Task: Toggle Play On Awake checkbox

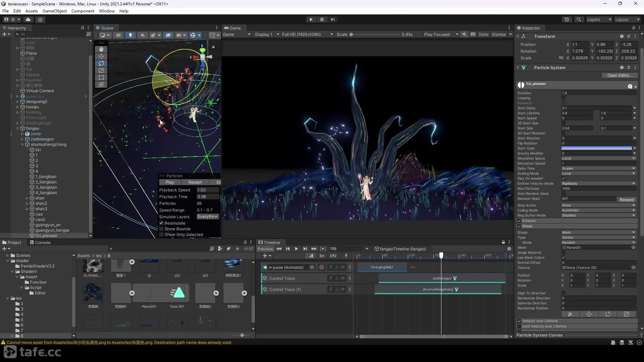Action: (x=563, y=178)
